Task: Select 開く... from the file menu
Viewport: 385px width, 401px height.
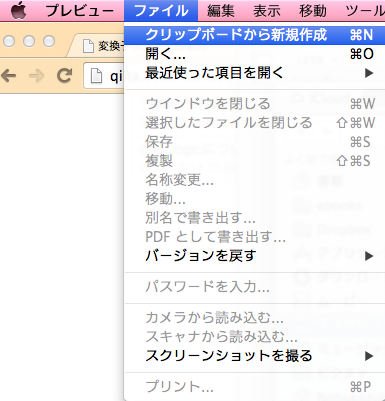Action: click(x=255, y=54)
